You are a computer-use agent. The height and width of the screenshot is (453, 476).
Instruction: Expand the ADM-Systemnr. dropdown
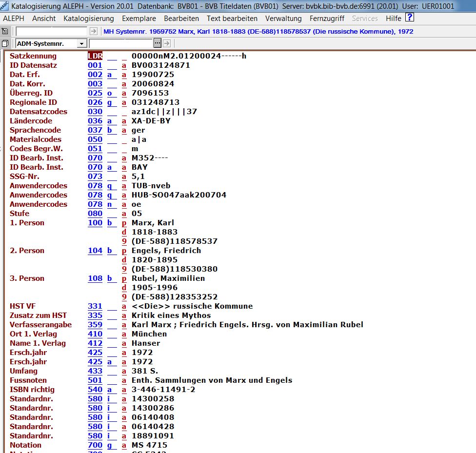click(81, 43)
